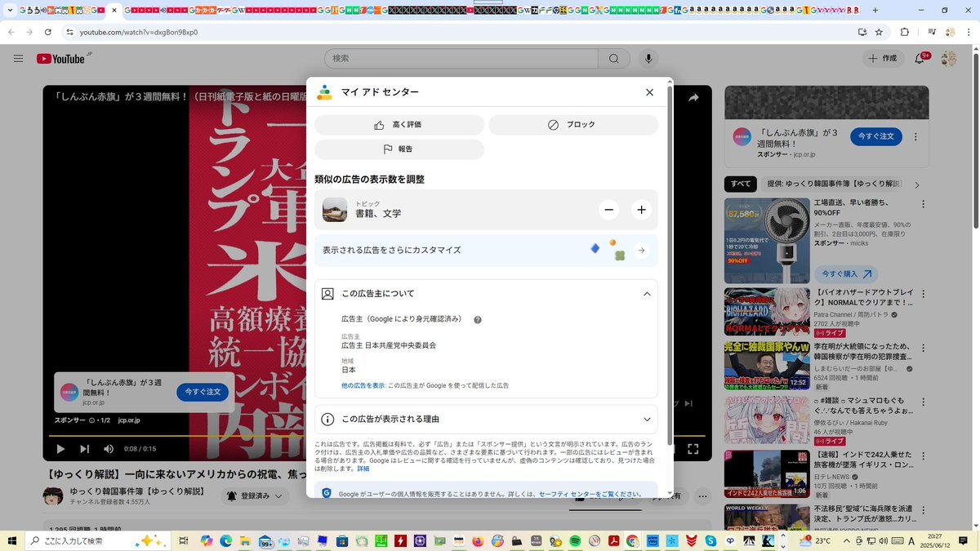The height and width of the screenshot is (551, 980).
Task: Open the Windows Start menu
Action: click(12, 540)
